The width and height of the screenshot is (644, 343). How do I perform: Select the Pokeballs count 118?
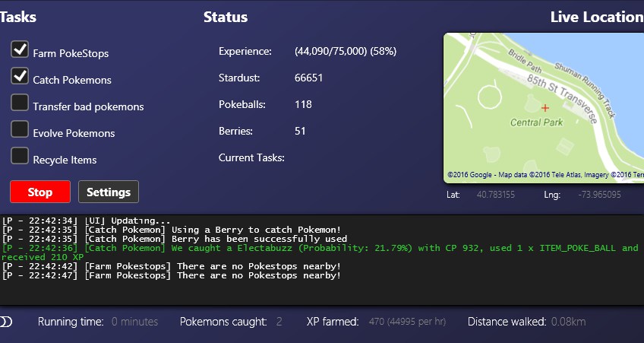[303, 104]
